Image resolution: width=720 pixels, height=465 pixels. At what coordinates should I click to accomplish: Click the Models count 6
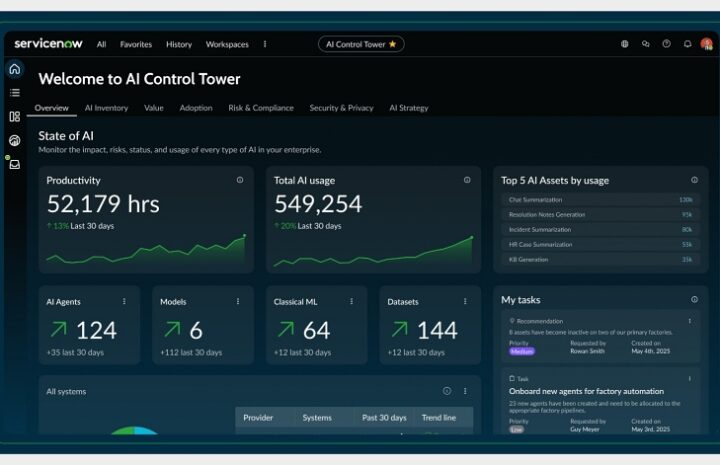[x=196, y=331]
